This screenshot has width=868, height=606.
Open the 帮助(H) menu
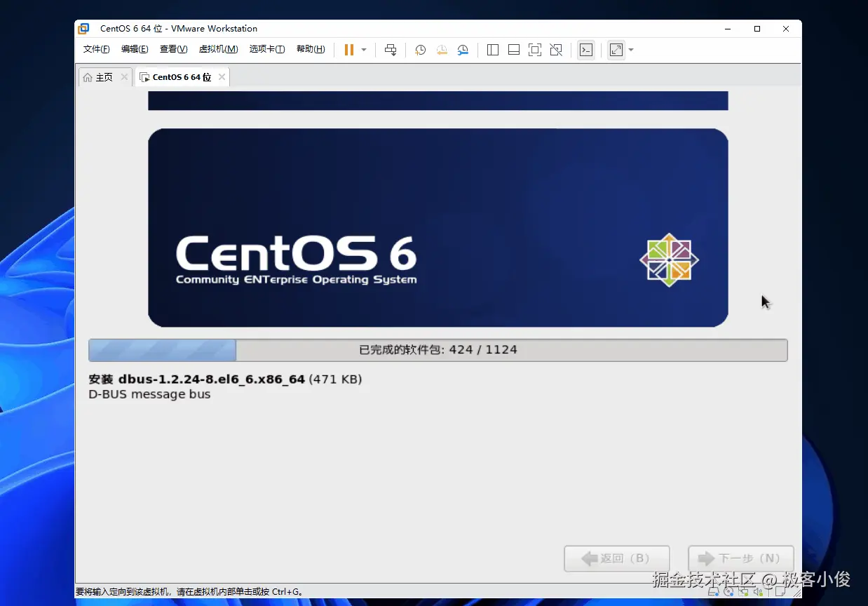(x=311, y=49)
